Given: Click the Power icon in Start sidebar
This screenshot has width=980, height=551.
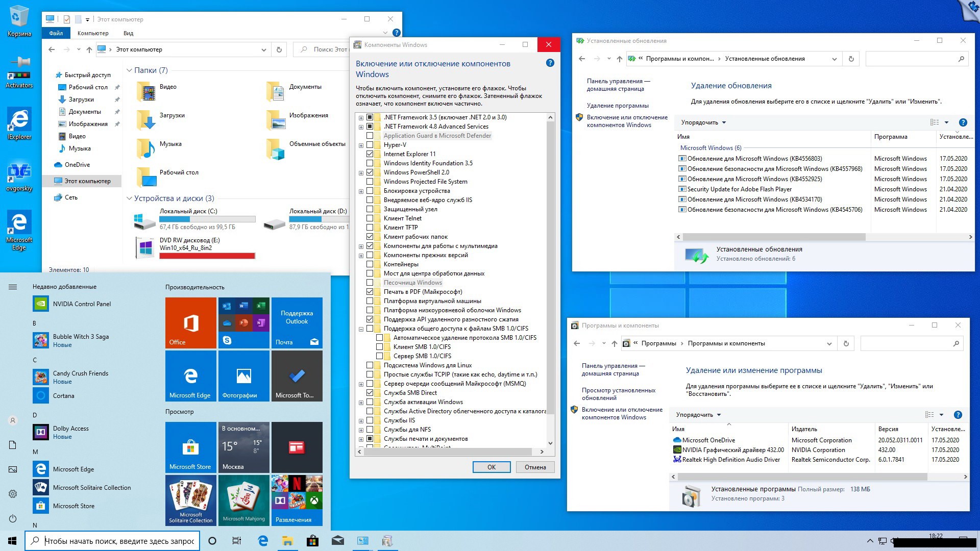Looking at the screenshot, I should coord(13,518).
